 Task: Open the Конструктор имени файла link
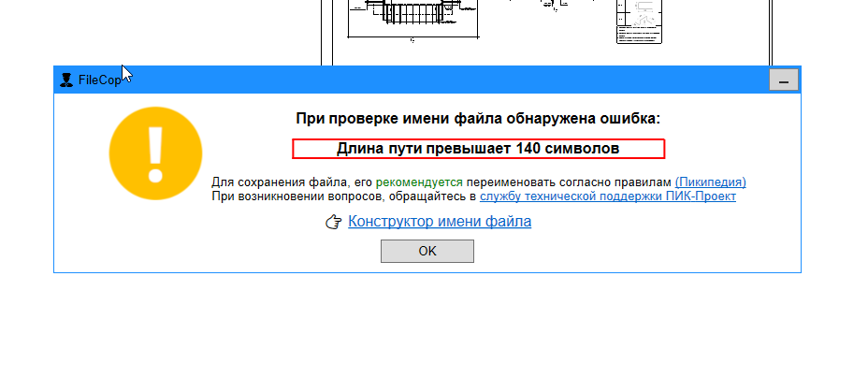[x=440, y=222]
